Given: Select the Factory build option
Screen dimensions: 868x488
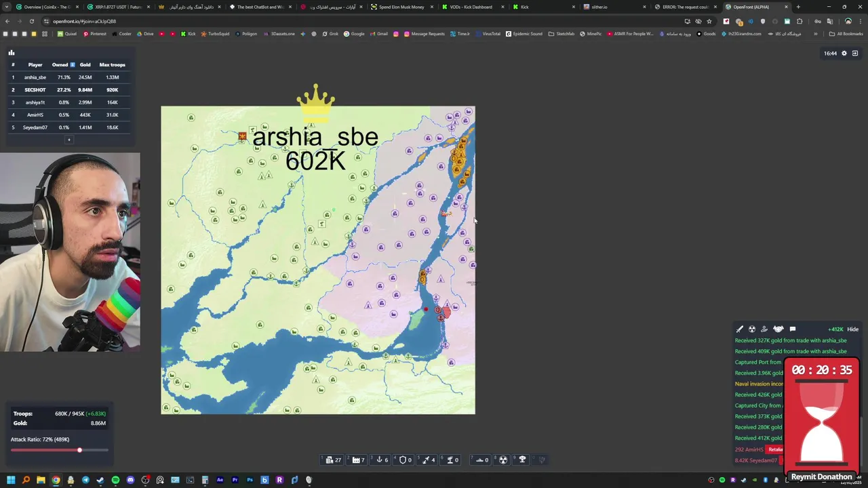Looking at the screenshot, I should (x=357, y=460).
